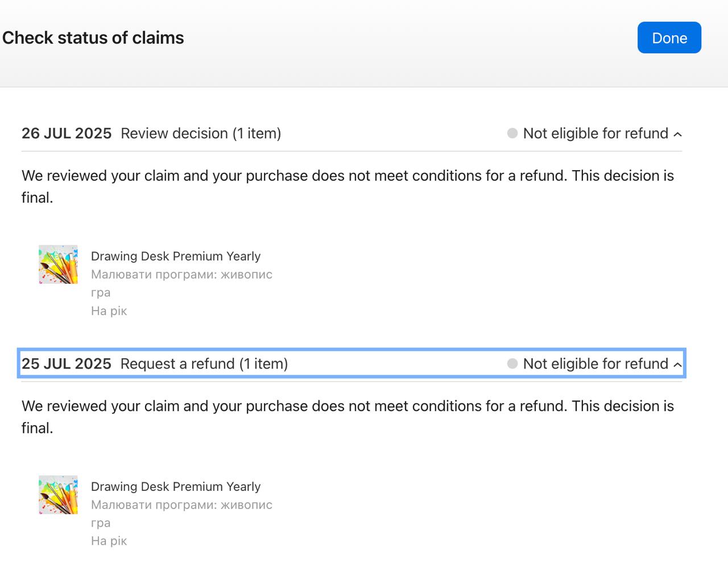Select the 25 JUL 2025 Request a refund header
Screen dimensions: 728x579
(x=155, y=363)
